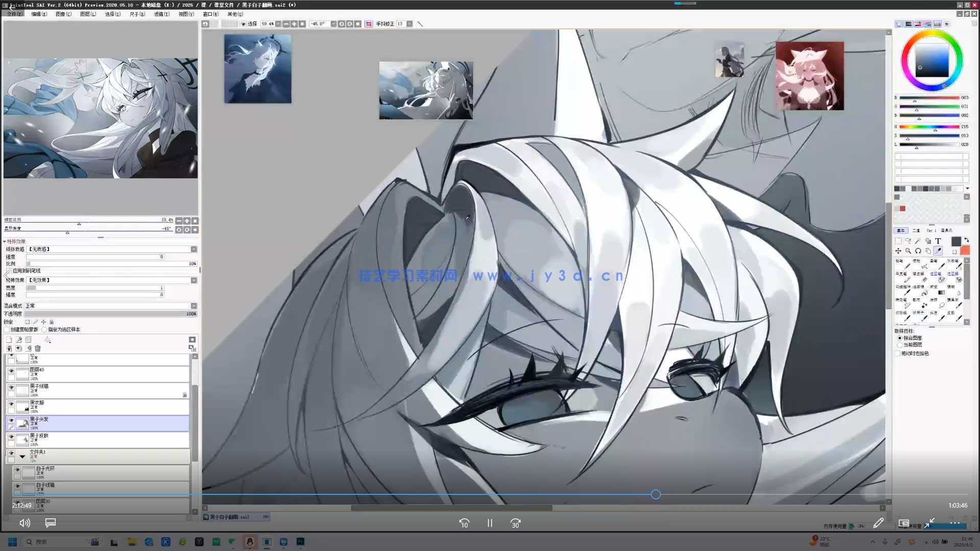Viewport: 980px width, 551px height.
Task: Select the Magic Wand tool
Action: [x=918, y=241]
